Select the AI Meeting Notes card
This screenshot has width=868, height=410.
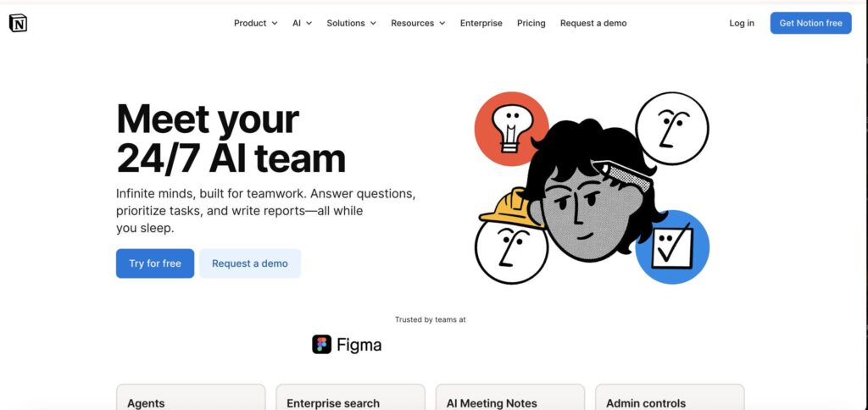[x=510, y=397]
